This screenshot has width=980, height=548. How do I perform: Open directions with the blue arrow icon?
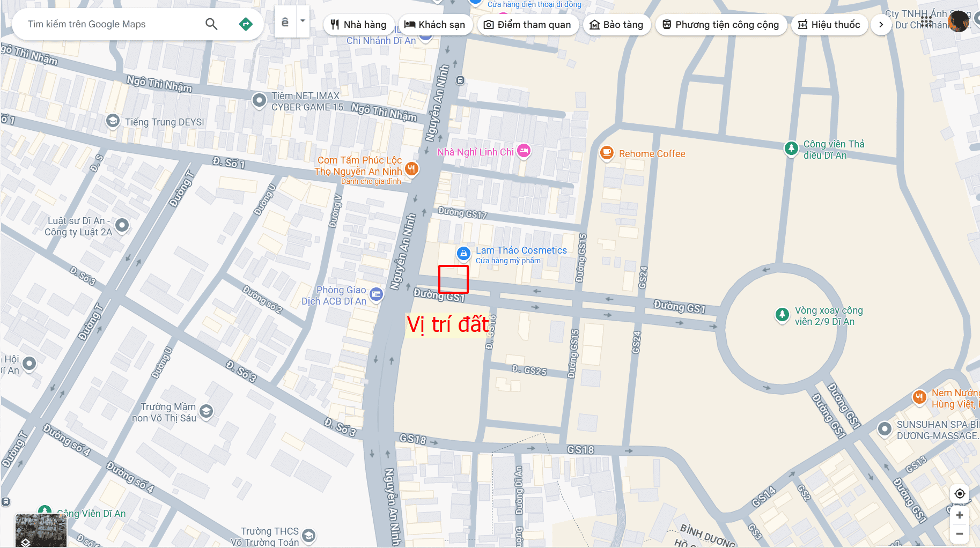pos(246,24)
